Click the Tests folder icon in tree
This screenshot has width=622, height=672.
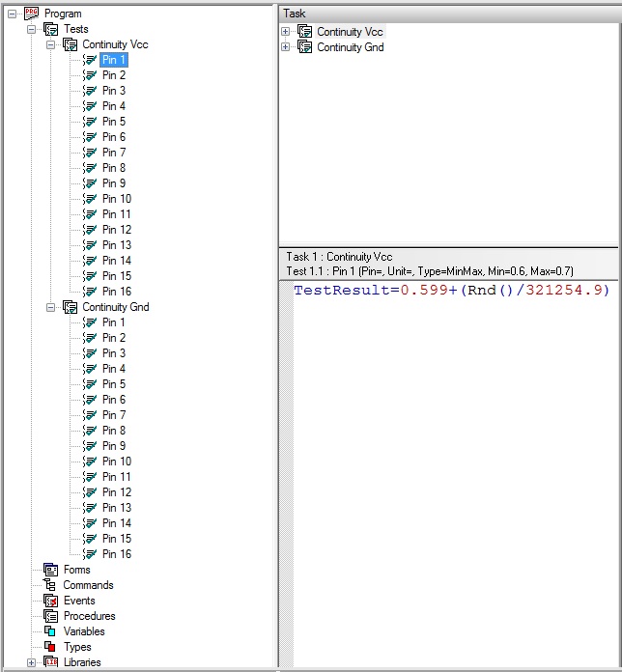coord(50,29)
